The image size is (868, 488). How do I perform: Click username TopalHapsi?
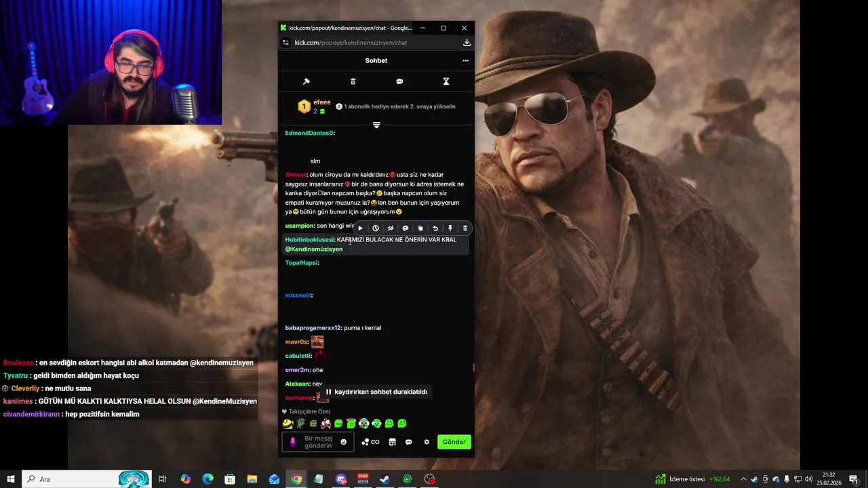(x=301, y=263)
